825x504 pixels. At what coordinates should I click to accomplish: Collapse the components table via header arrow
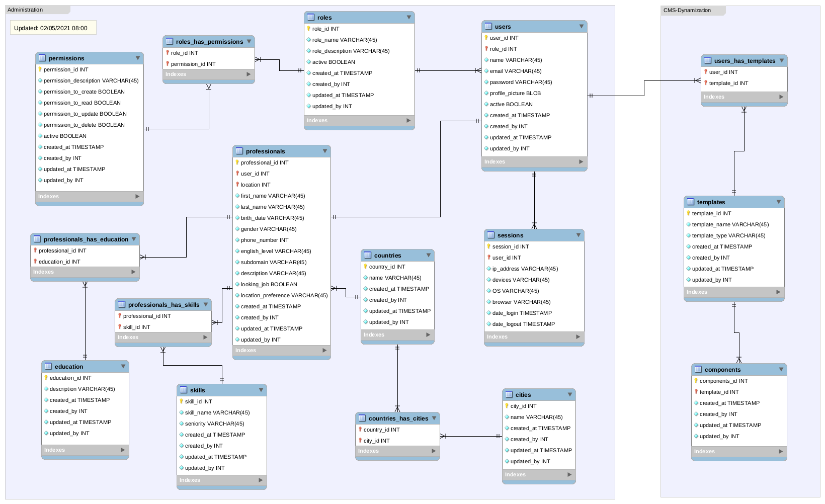tap(781, 370)
